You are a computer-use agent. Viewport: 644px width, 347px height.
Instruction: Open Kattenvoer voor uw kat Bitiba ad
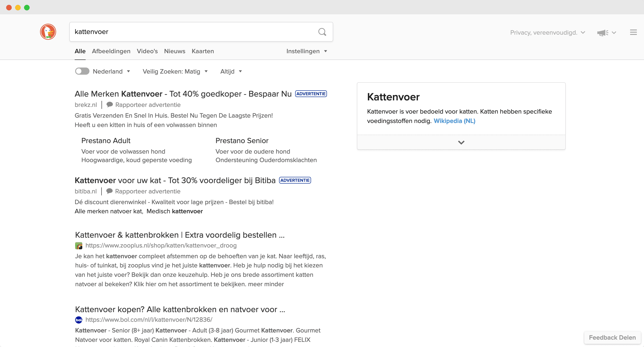click(175, 180)
